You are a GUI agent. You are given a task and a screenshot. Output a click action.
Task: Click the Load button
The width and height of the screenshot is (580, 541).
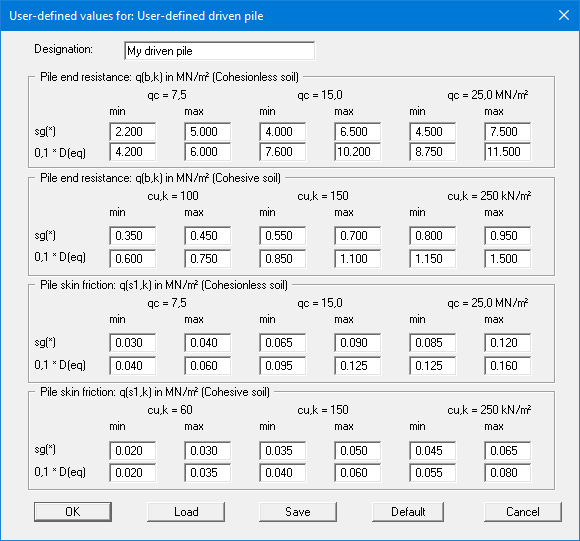pyautogui.click(x=186, y=512)
